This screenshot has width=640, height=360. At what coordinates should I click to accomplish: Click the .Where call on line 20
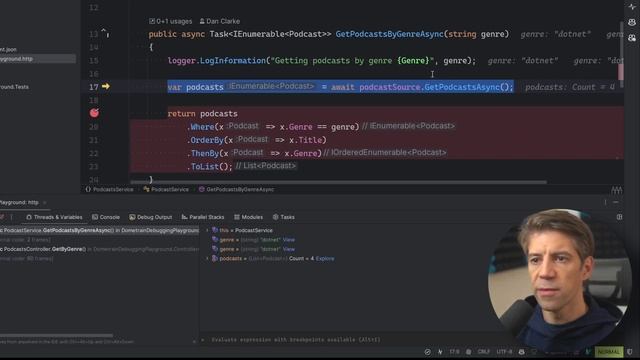click(200, 127)
